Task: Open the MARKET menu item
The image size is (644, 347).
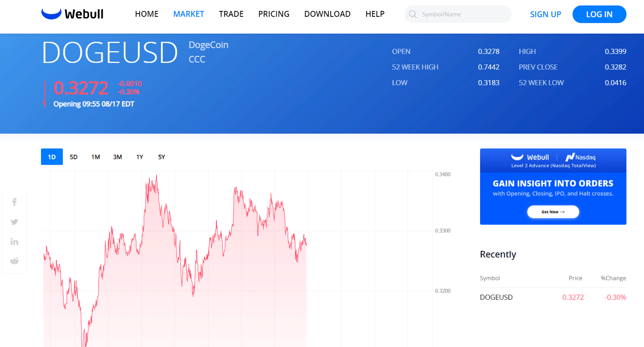Action: point(189,14)
